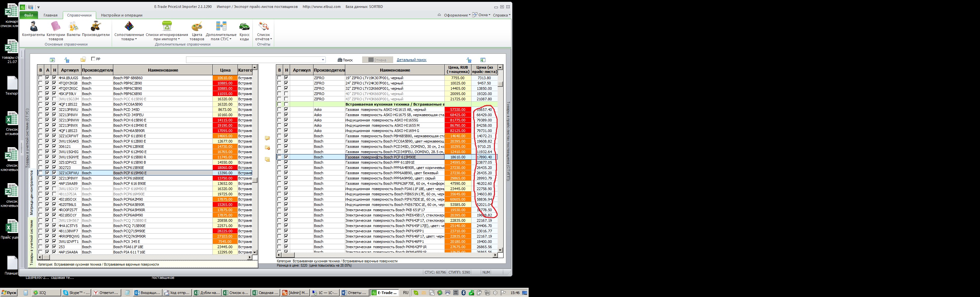Select vertical tab Товары в учетной системе
980x297 pixels.
32,243
